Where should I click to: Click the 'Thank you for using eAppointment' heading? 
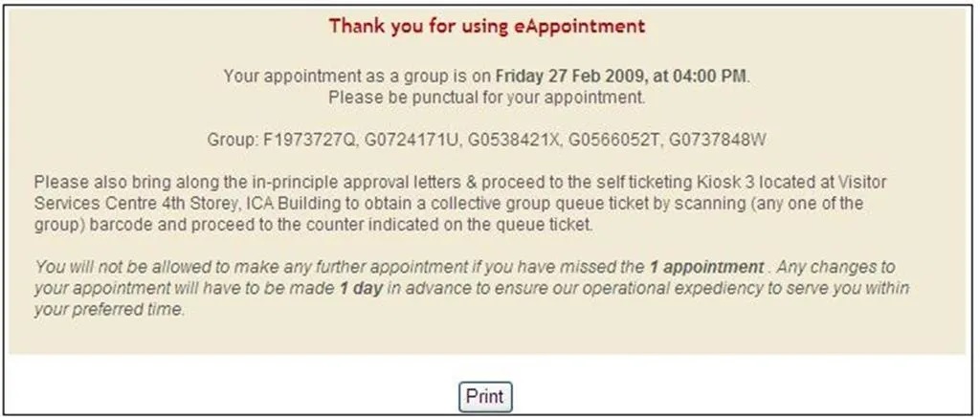[487, 26]
